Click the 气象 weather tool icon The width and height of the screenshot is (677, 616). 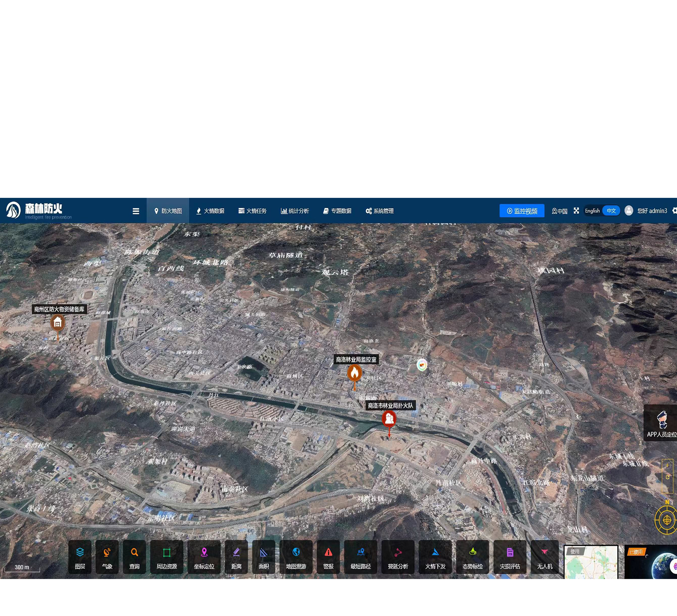coord(107,557)
